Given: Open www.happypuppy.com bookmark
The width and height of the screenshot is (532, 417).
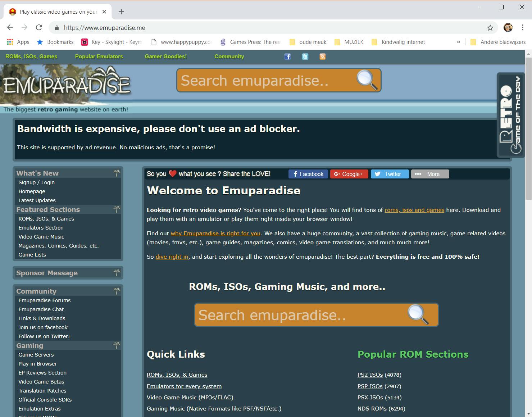Looking at the screenshot, I should tap(181, 42).
